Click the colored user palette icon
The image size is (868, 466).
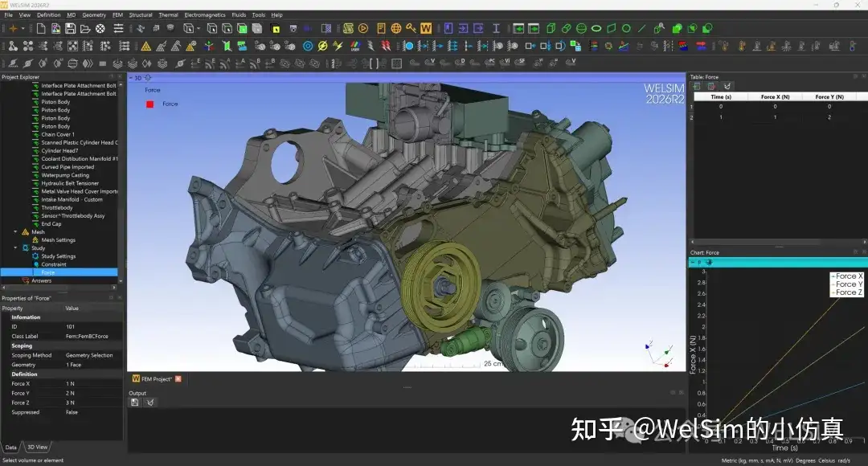tap(355, 47)
